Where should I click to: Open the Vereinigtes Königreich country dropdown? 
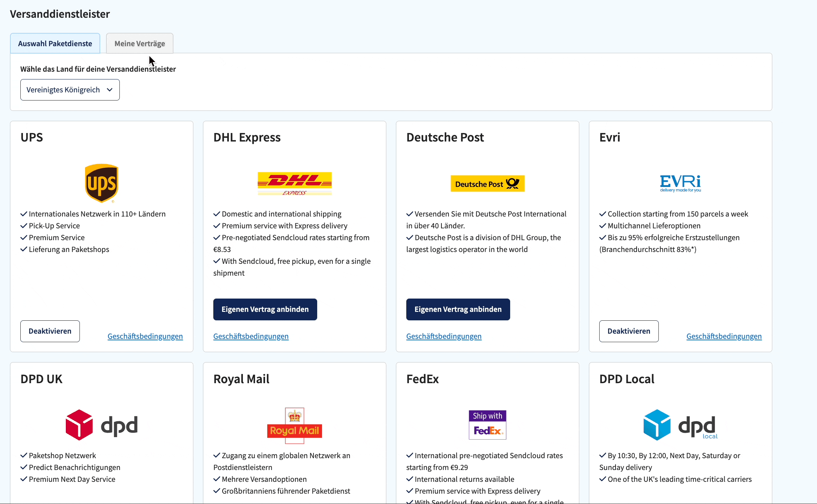coord(70,90)
